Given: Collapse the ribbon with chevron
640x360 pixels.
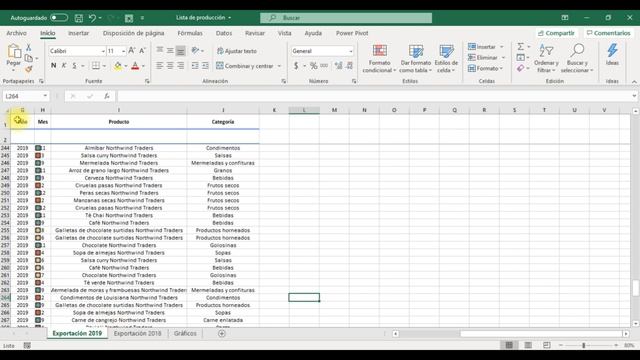Looking at the screenshot, I should coord(634,82).
